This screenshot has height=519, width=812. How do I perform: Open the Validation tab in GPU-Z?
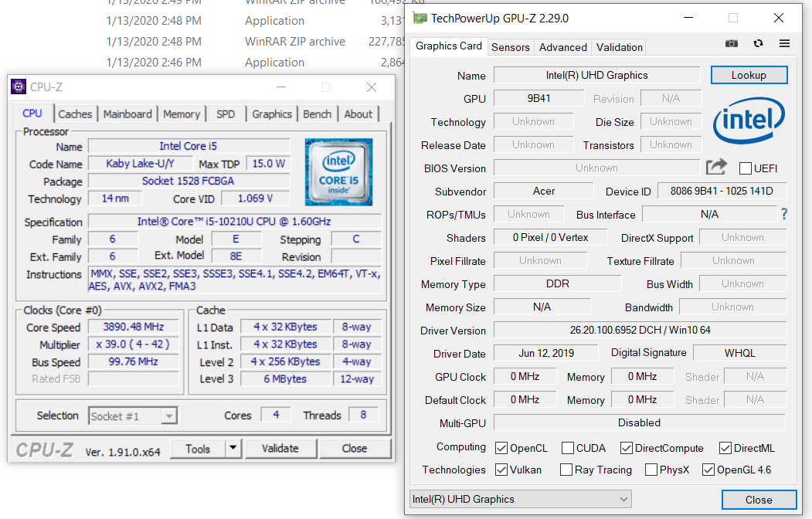tap(620, 47)
